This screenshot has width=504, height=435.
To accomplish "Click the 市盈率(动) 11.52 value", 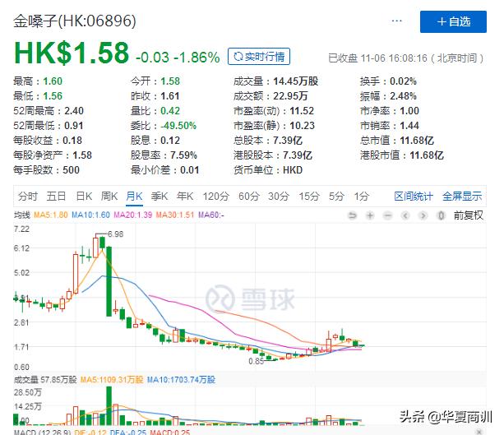I will (302, 111).
